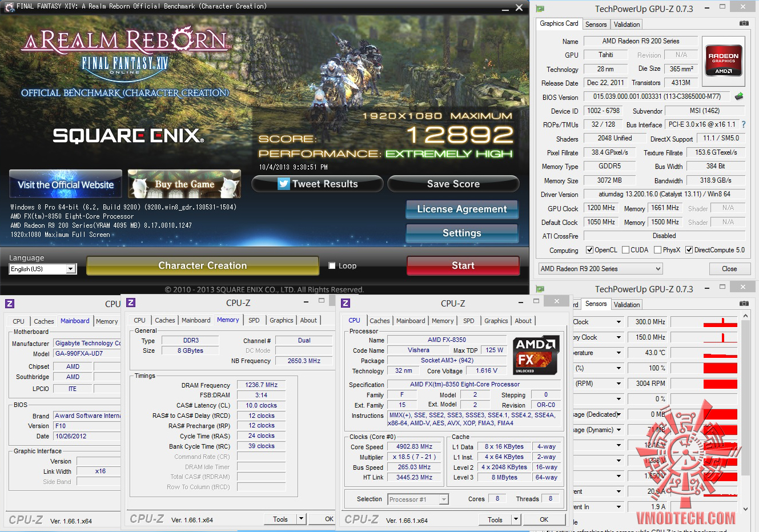Click the "3072 MB" Memory Size value in GPU-Z
Image resolution: width=759 pixels, height=532 pixels.
pyautogui.click(x=609, y=180)
